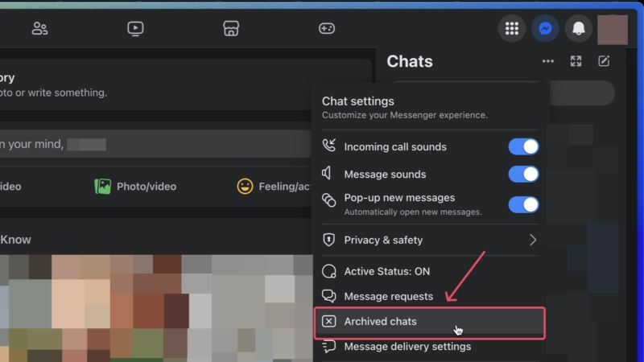Screen dimensions: 644x362
Task: Click the Chat settings title text
Action: pyautogui.click(x=357, y=101)
